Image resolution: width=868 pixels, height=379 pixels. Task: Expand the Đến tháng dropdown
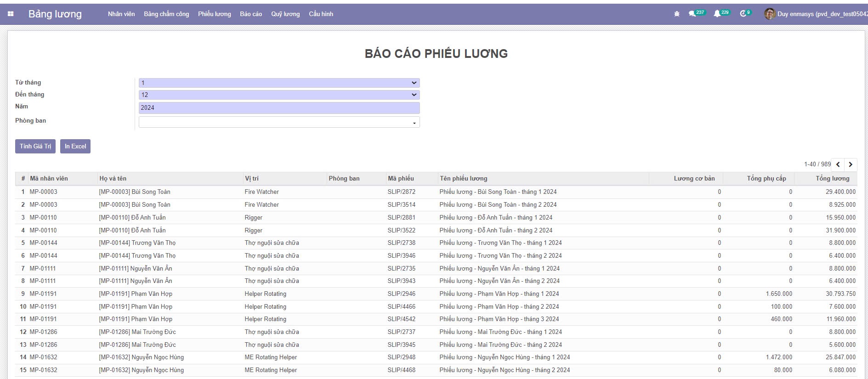click(x=279, y=95)
